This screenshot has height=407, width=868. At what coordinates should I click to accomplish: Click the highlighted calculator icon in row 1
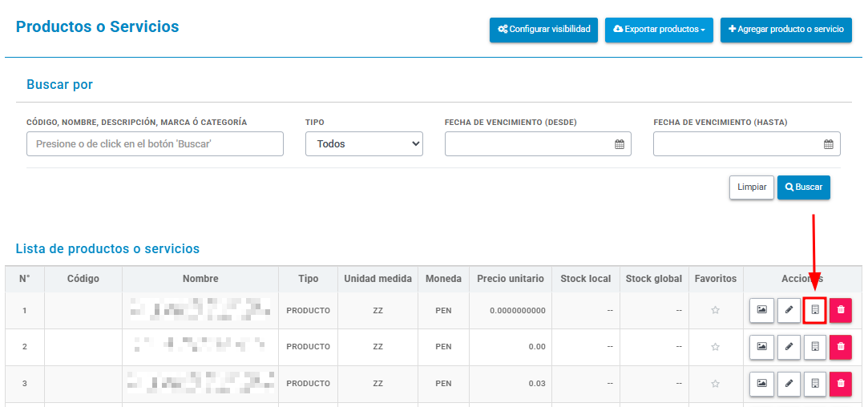pyautogui.click(x=815, y=310)
